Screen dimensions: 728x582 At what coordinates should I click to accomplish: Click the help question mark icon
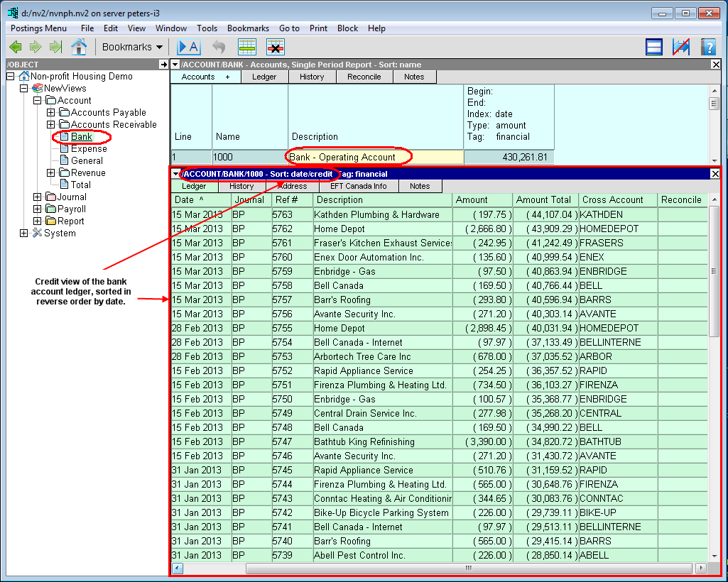click(707, 47)
